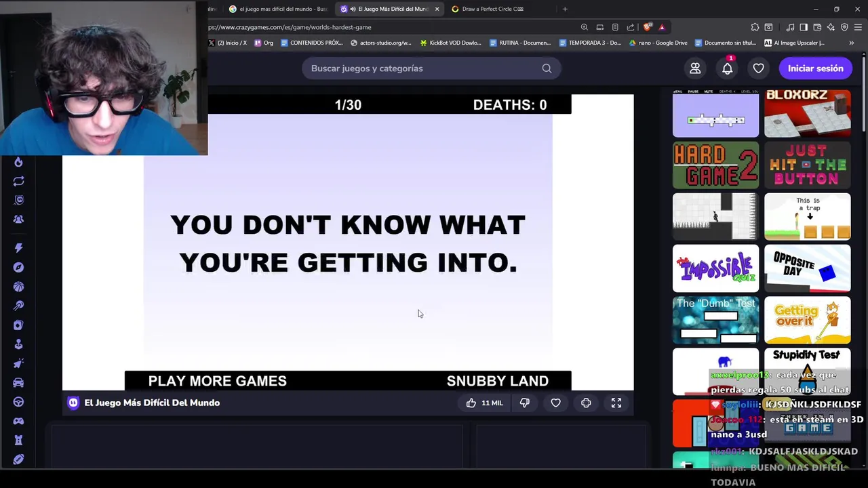Open Hard Game 2 thumbnail

point(715,165)
